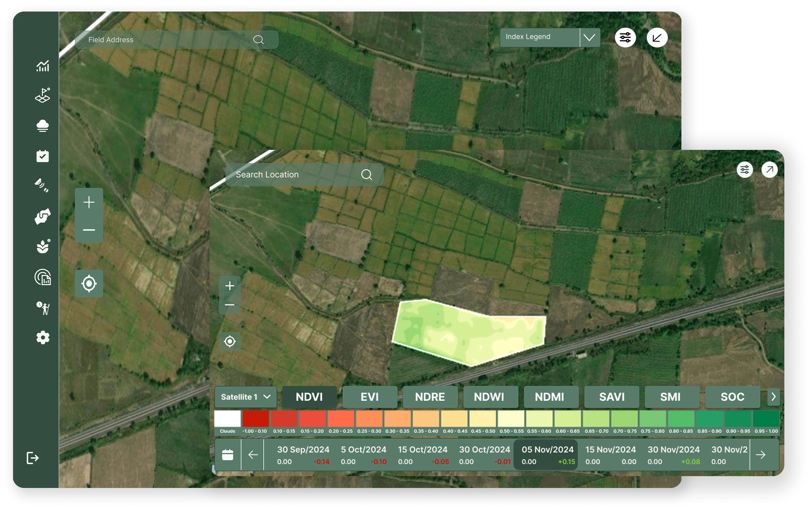The width and height of the screenshot is (812, 509).
Task: Open the calendar checkmark tasks icon
Action: pyautogui.click(x=43, y=156)
